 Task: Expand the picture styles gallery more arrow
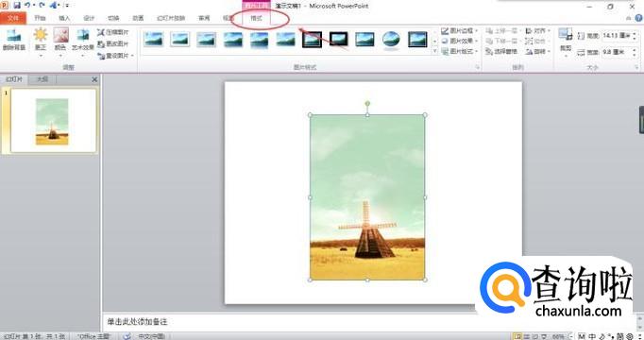pyautogui.click(x=435, y=51)
